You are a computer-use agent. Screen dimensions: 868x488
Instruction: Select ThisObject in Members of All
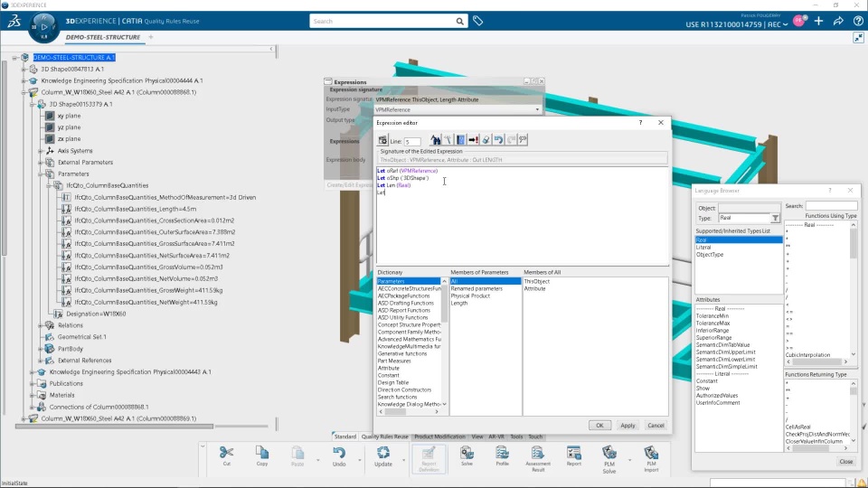(537, 281)
